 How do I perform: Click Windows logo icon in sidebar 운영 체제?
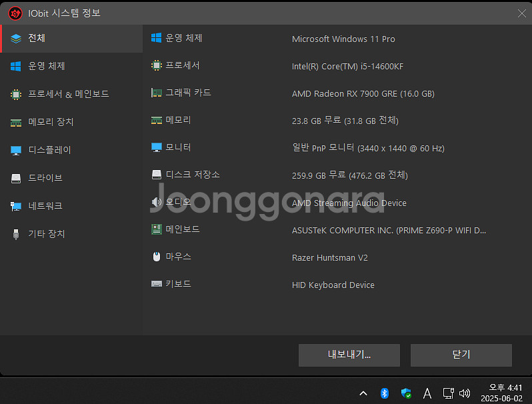[15, 66]
